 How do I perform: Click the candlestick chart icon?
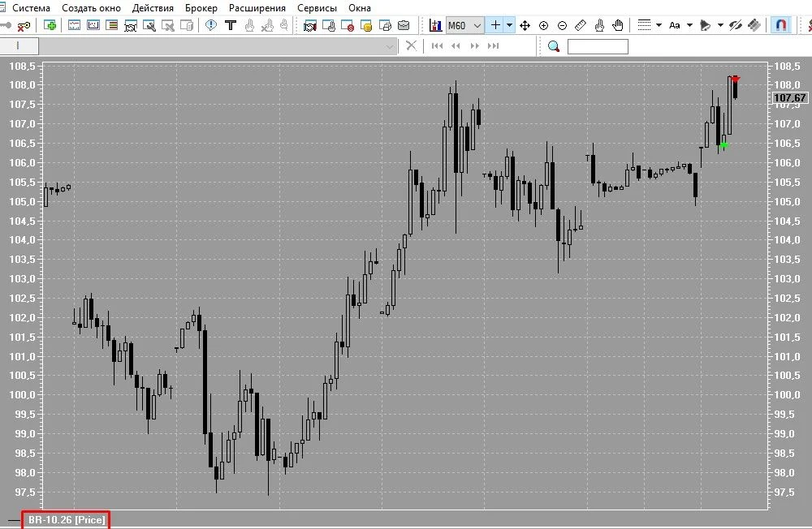tap(435, 25)
